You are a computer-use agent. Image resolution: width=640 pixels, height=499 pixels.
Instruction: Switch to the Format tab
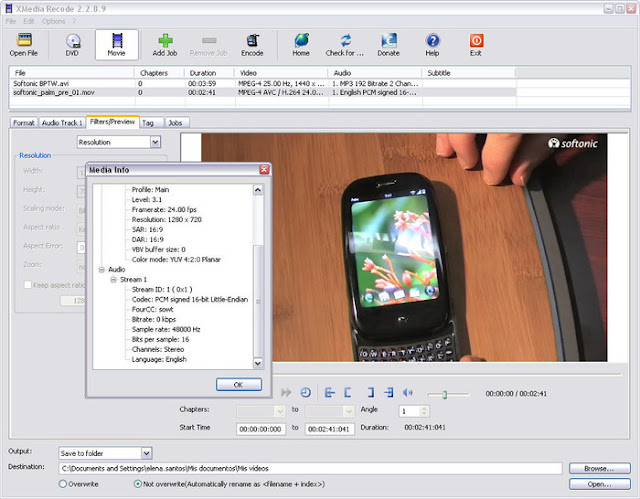click(x=24, y=122)
